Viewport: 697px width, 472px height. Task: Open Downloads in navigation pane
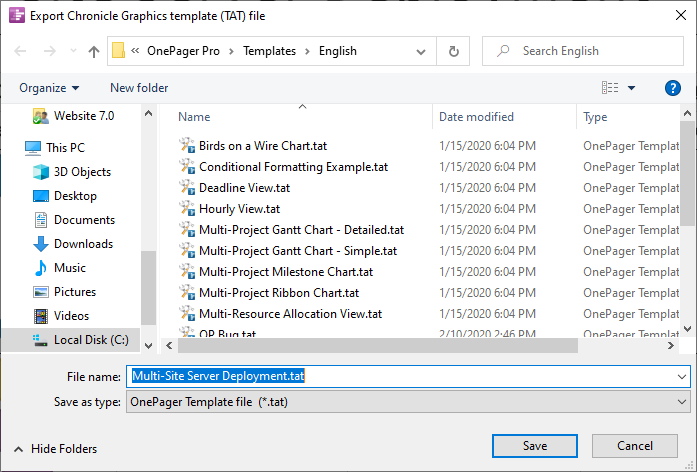(x=73, y=244)
